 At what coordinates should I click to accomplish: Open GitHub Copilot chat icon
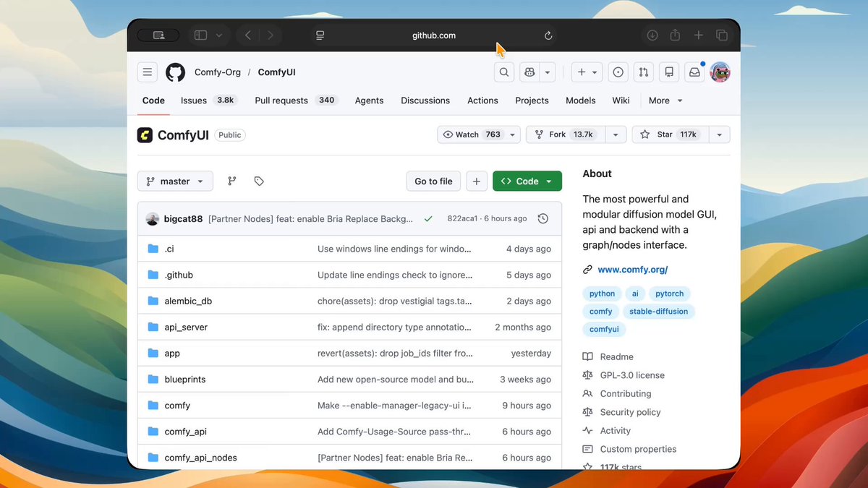click(x=530, y=72)
